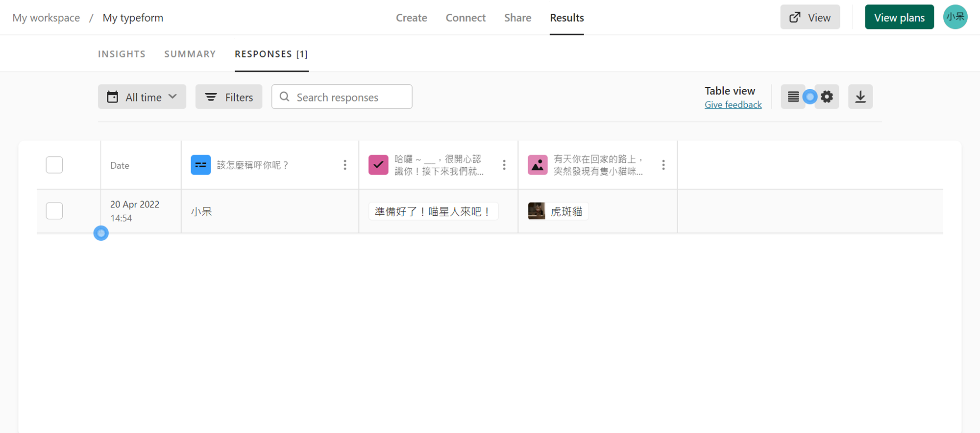The image size is (980, 433).
Task: Switch to the Summary tab
Action: [190, 54]
